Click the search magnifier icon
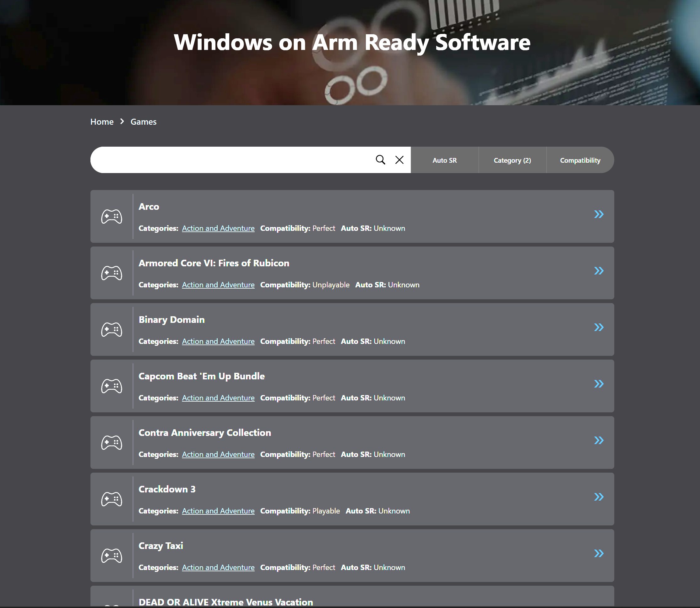 coord(380,160)
